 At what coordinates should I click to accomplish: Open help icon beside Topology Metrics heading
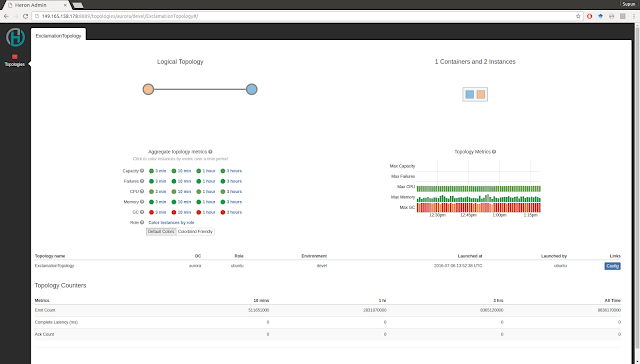[494, 152]
